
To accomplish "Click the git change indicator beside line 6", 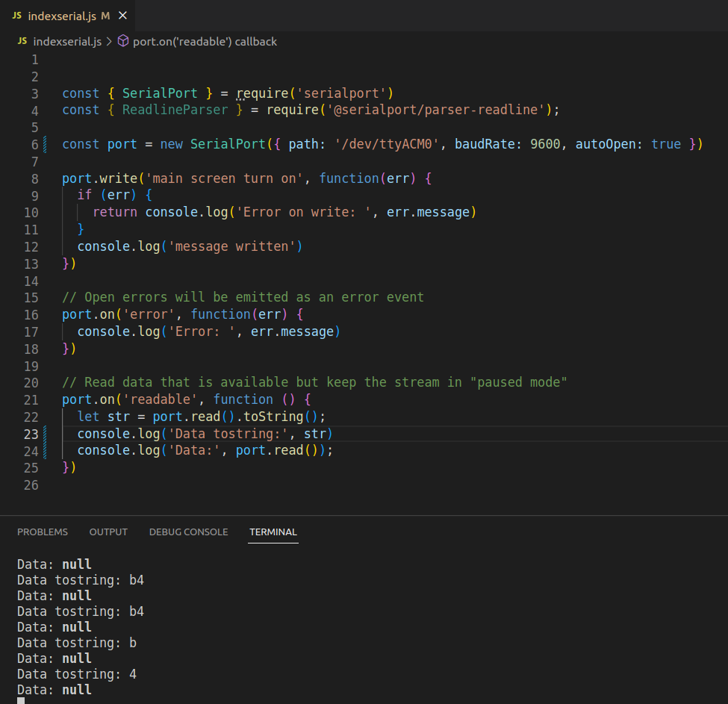I will (45, 143).
